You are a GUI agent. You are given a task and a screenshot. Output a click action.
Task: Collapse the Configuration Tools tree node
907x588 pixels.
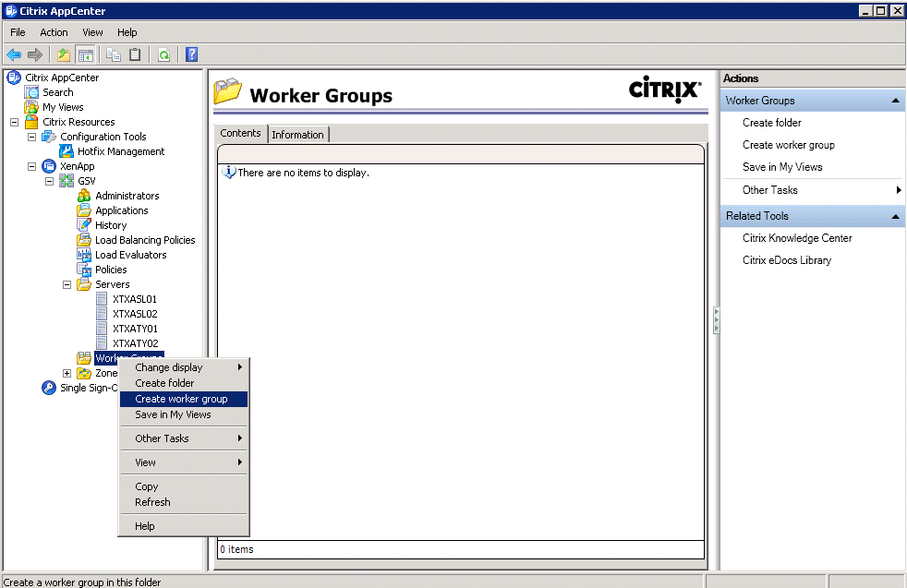click(31, 137)
